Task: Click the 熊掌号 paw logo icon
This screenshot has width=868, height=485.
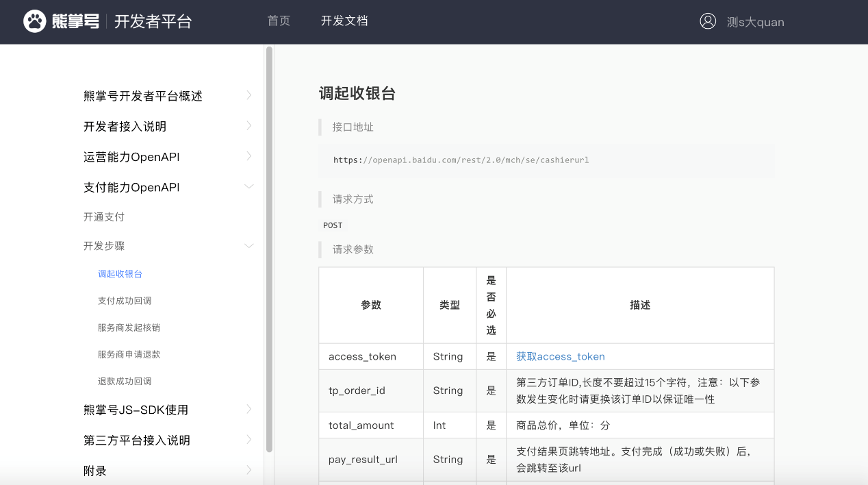Action: coord(34,21)
